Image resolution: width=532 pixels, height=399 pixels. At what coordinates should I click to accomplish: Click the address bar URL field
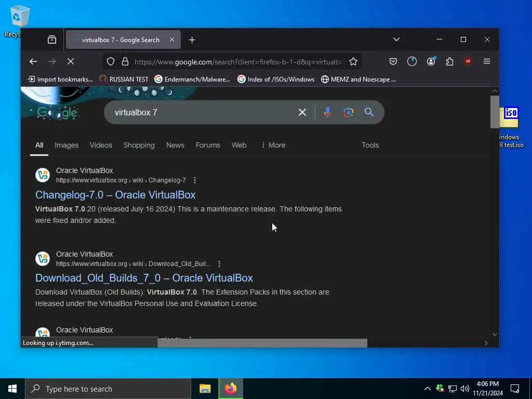pyautogui.click(x=238, y=62)
